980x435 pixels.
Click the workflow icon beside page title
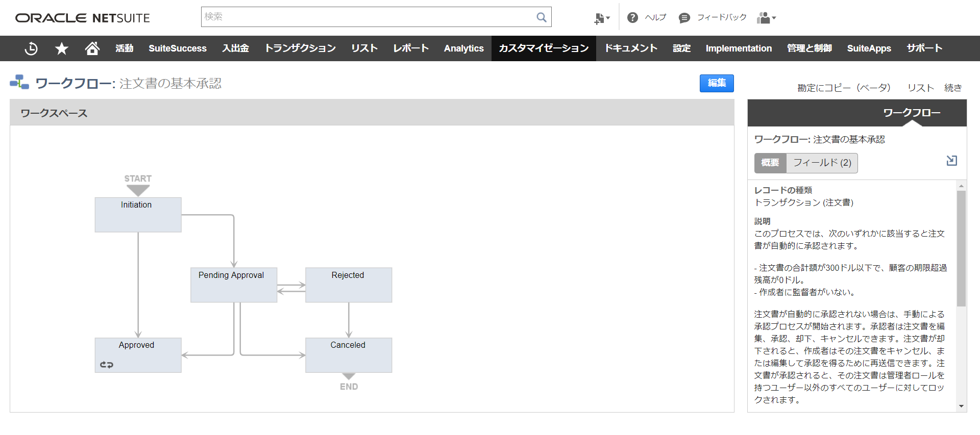(x=19, y=83)
